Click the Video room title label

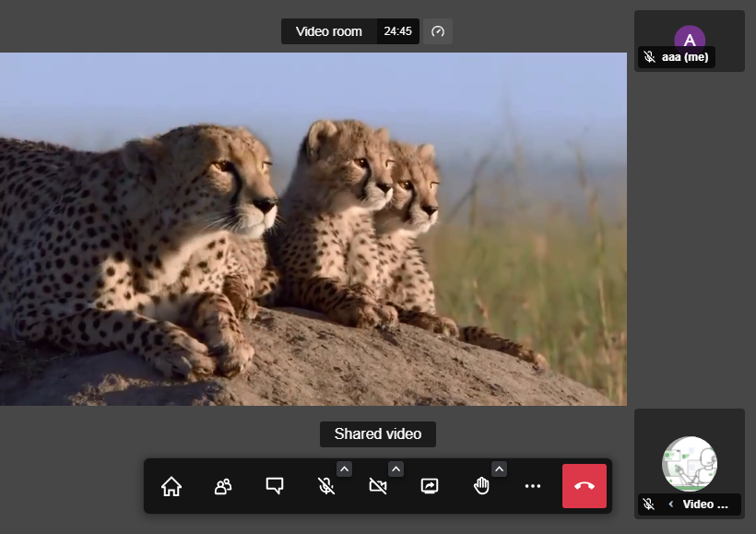[329, 31]
